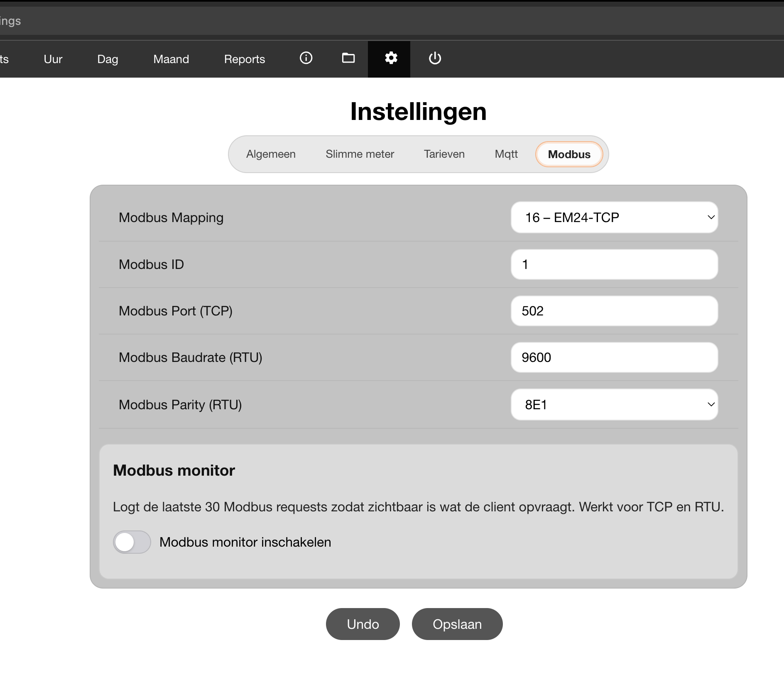Focus the Modbus ID input field

(614, 264)
